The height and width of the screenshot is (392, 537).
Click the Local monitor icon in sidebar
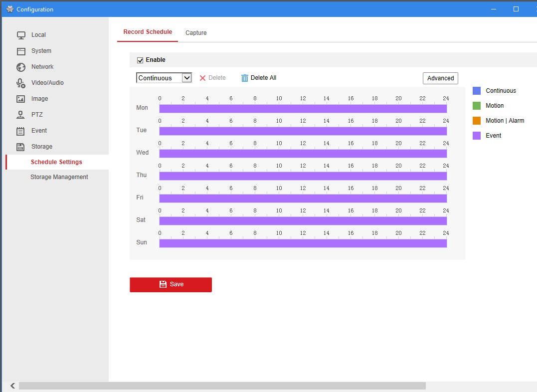(21, 35)
